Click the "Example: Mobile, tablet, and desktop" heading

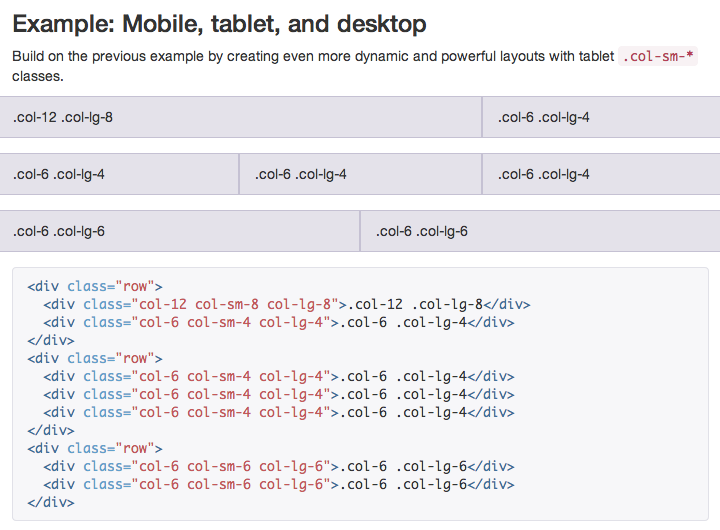pos(219,24)
